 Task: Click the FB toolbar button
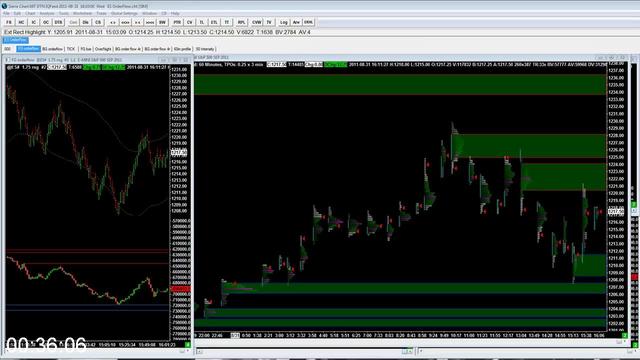tap(9, 22)
